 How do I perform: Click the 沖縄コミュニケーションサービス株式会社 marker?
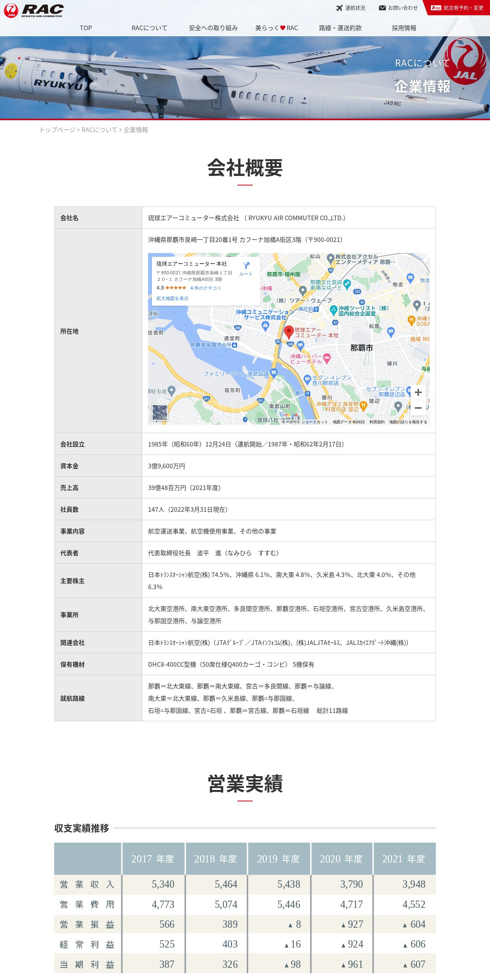point(266,326)
